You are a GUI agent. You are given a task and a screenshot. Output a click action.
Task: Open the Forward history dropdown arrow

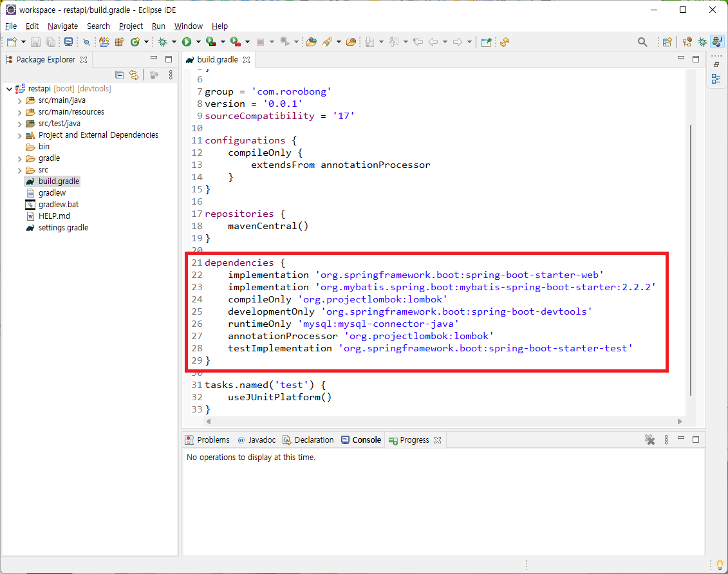[x=469, y=42]
